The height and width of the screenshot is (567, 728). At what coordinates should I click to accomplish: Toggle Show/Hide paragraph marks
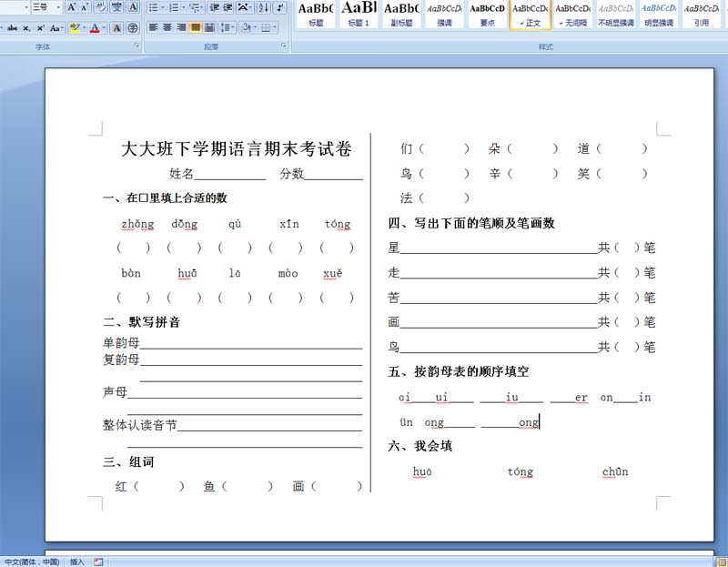pyautogui.click(x=280, y=7)
